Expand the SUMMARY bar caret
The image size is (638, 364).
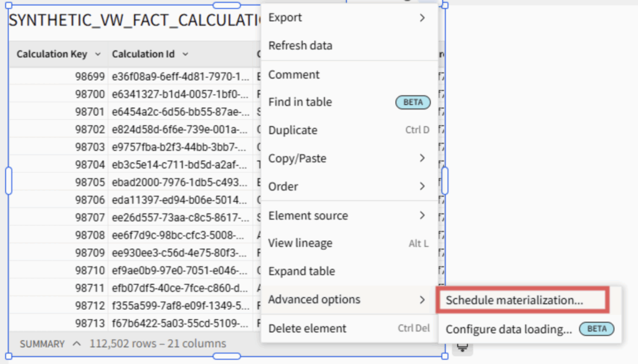(77, 343)
